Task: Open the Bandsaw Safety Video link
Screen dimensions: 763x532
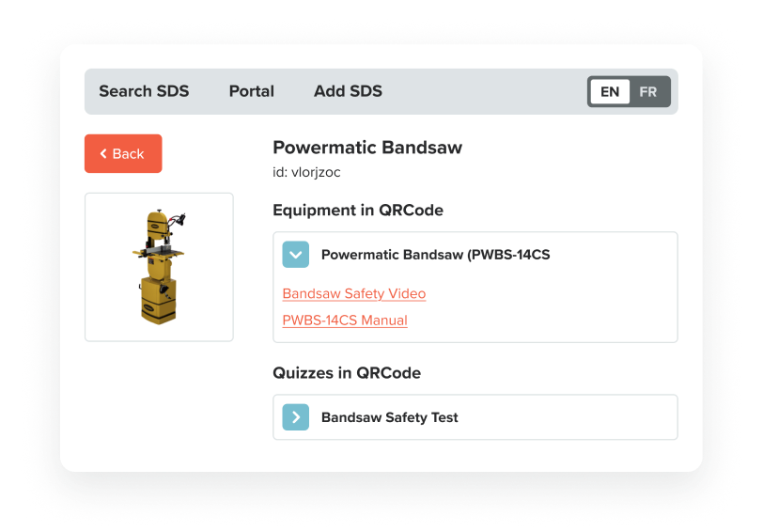Action: click(354, 293)
